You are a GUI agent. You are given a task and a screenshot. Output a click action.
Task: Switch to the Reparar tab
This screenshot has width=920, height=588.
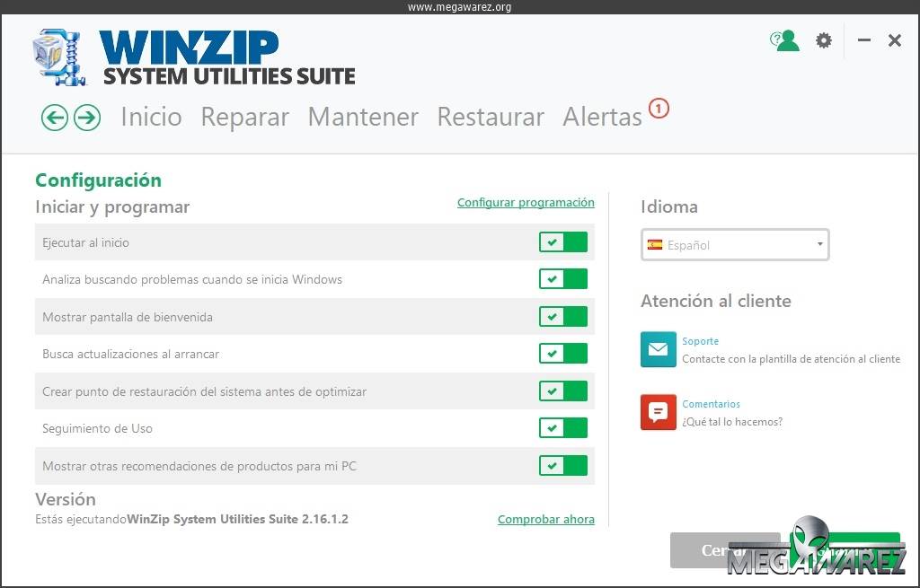tap(245, 117)
